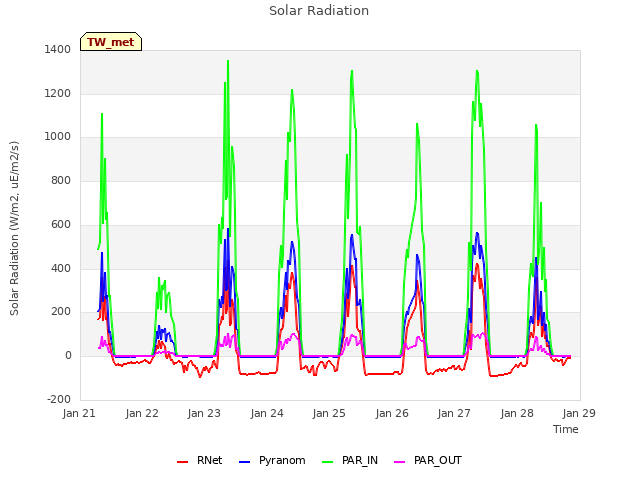640x480 pixels.
Task: Toggle the Pyranom legend entry
Action: [272, 460]
